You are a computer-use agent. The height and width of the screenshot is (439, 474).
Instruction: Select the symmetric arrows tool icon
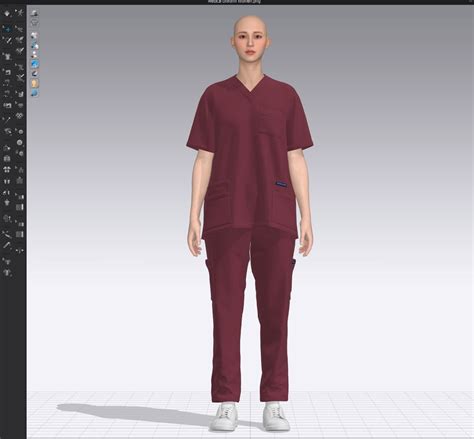[x=20, y=250]
